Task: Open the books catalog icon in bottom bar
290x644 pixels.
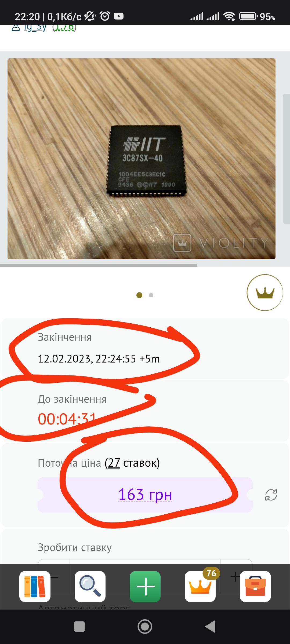Action: (x=35, y=586)
